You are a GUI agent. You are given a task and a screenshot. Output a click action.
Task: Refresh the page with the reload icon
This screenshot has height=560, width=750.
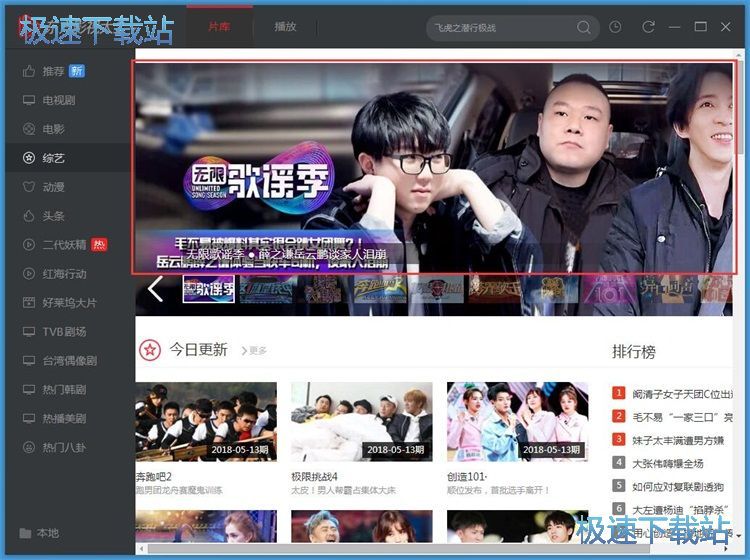[648, 27]
